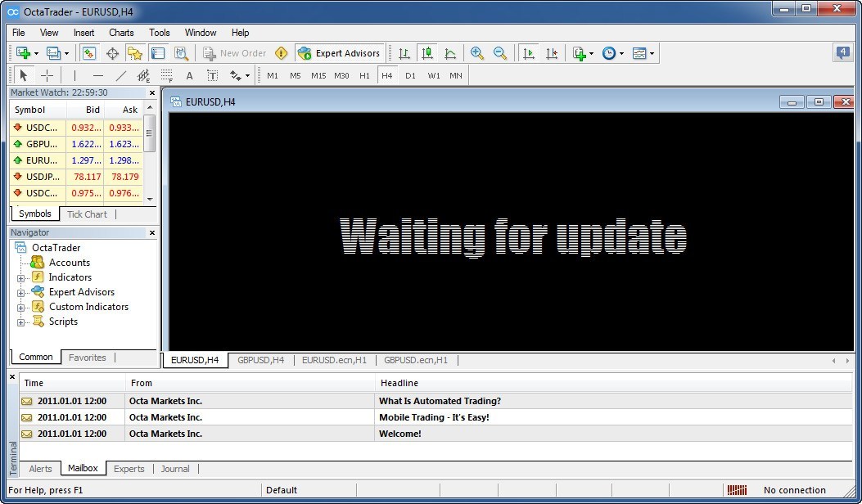This screenshot has width=862, height=504.
Task: Open the templates dropdown menu
Action: coord(652,52)
